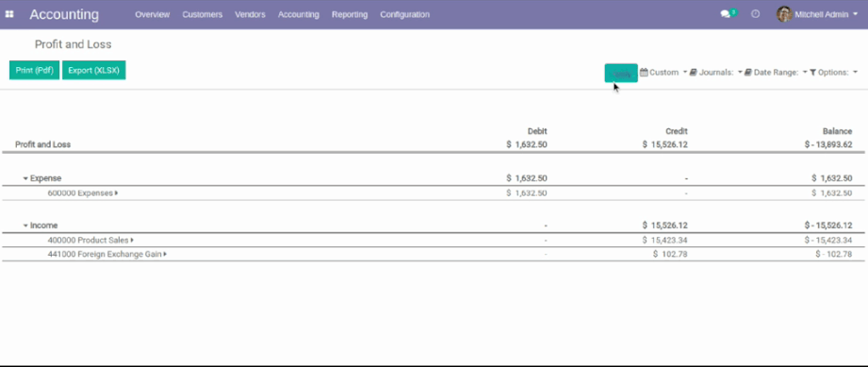Open the Custom date filter dropdown

[663, 72]
